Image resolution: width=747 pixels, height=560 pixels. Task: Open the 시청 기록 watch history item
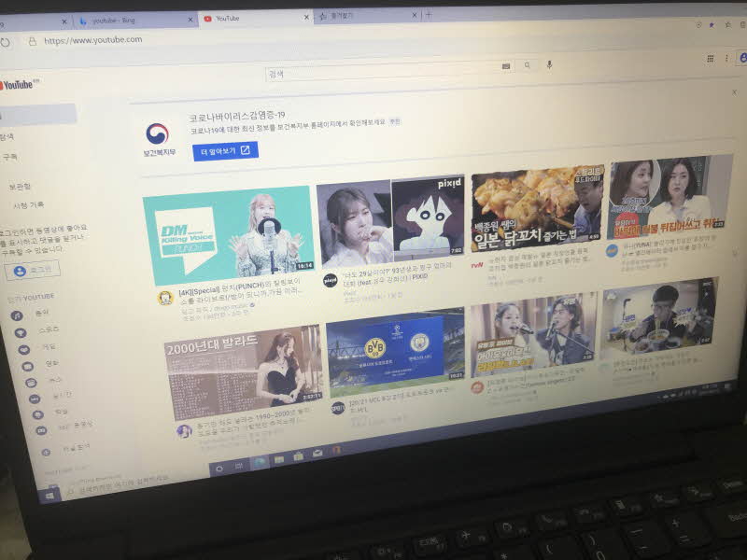pos(29,205)
